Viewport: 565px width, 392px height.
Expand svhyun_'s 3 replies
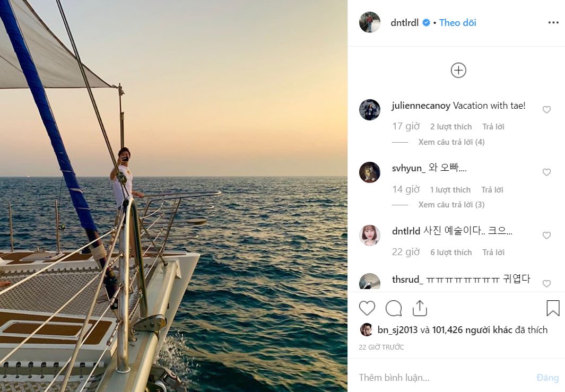click(451, 205)
